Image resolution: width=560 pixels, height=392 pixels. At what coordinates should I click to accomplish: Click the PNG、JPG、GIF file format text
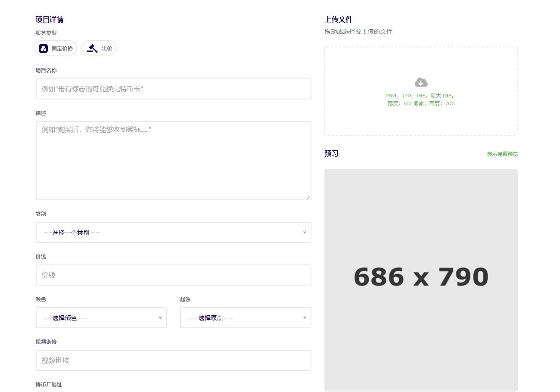pyautogui.click(x=420, y=96)
